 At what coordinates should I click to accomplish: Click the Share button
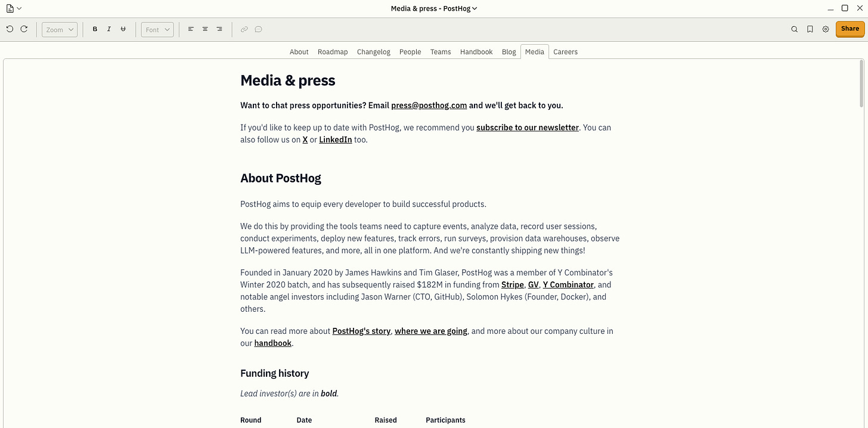850,29
